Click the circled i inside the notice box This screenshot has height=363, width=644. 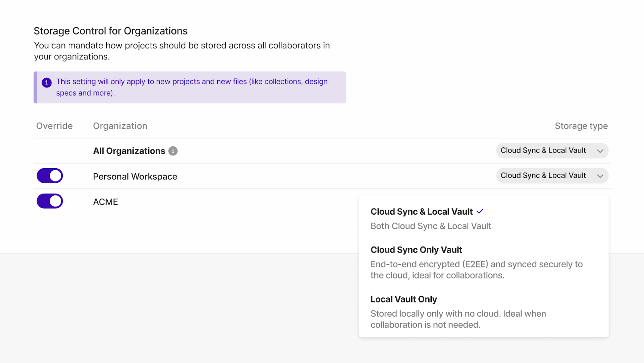pos(46,82)
